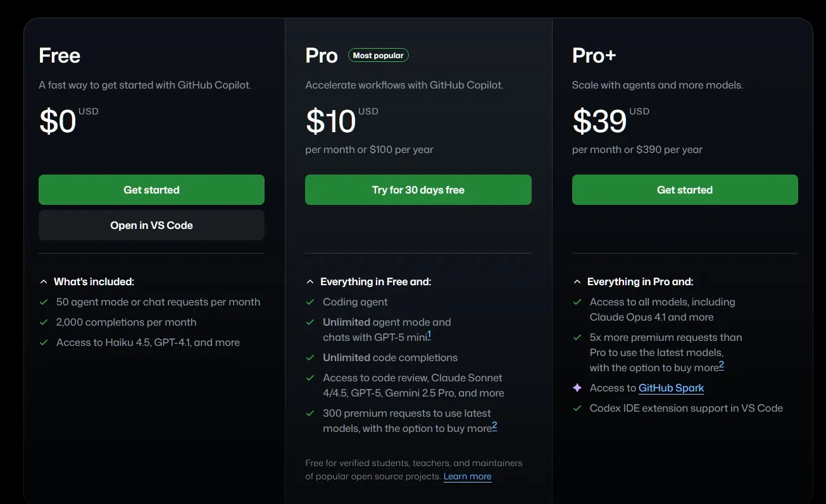
Task: Click the checkmark next to "2,000 completions per month"
Action: (x=43, y=323)
